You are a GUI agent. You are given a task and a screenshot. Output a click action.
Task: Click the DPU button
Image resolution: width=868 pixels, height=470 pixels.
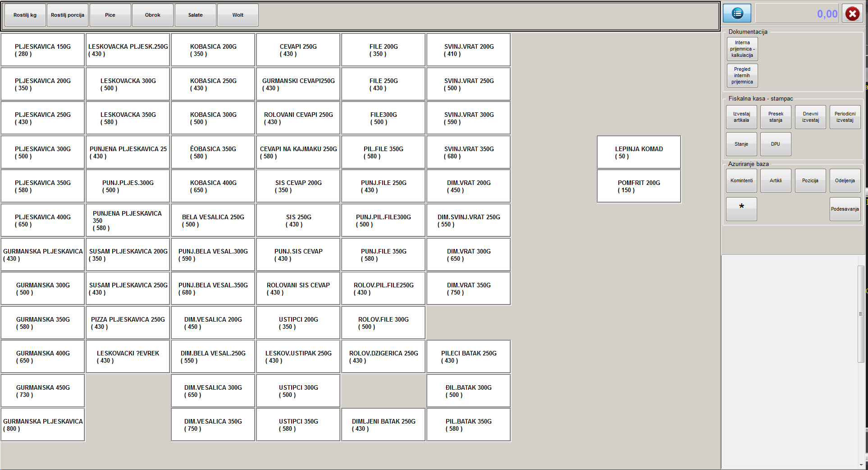(x=775, y=144)
